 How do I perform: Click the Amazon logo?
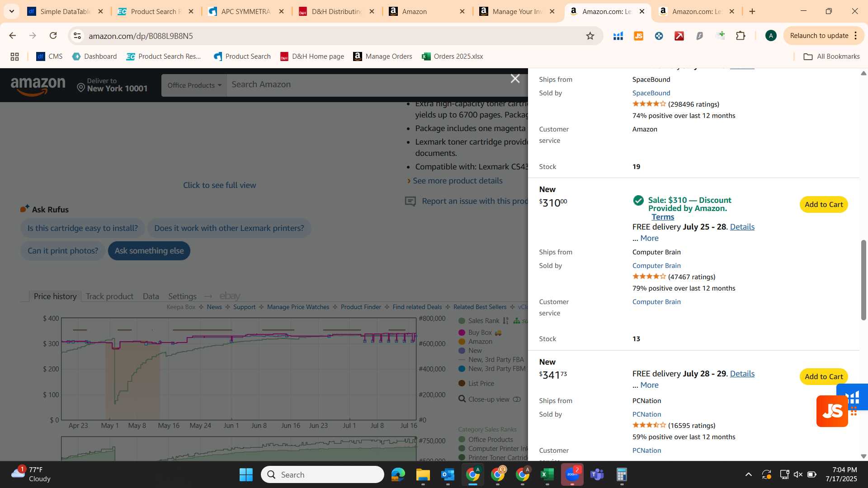tap(38, 86)
